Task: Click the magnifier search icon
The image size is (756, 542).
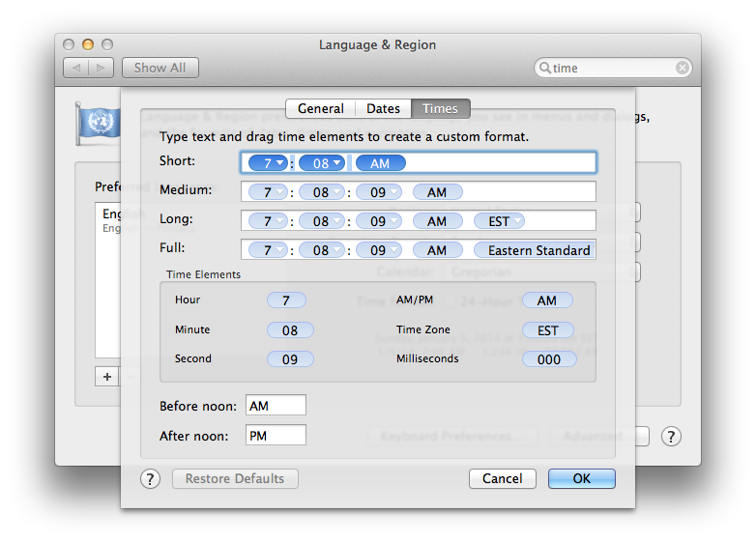Action: click(544, 68)
